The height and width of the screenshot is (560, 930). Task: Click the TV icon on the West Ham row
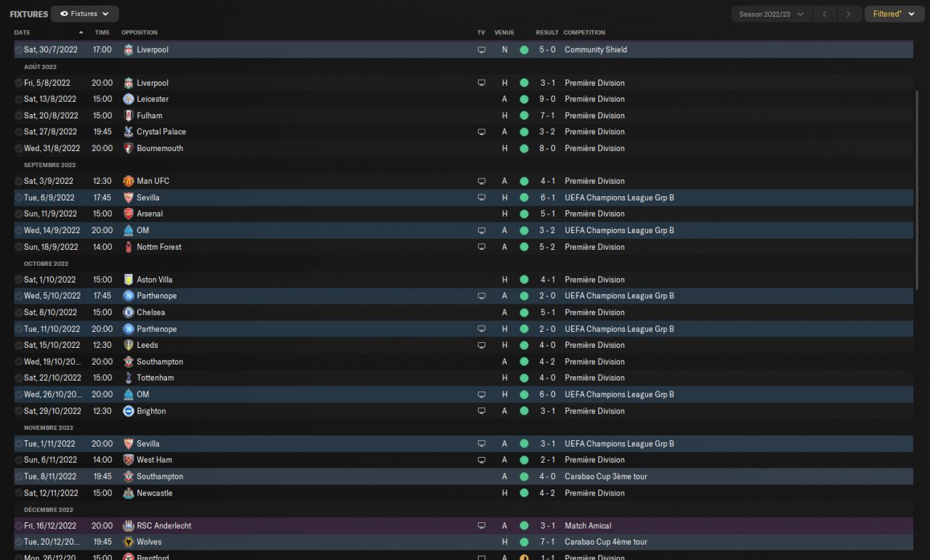point(481,460)
